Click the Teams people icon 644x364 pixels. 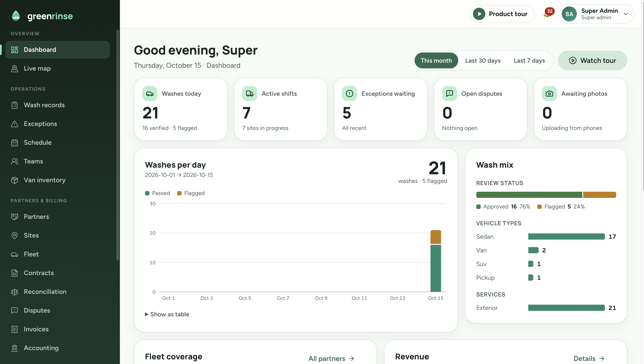[x=15, y=161]
